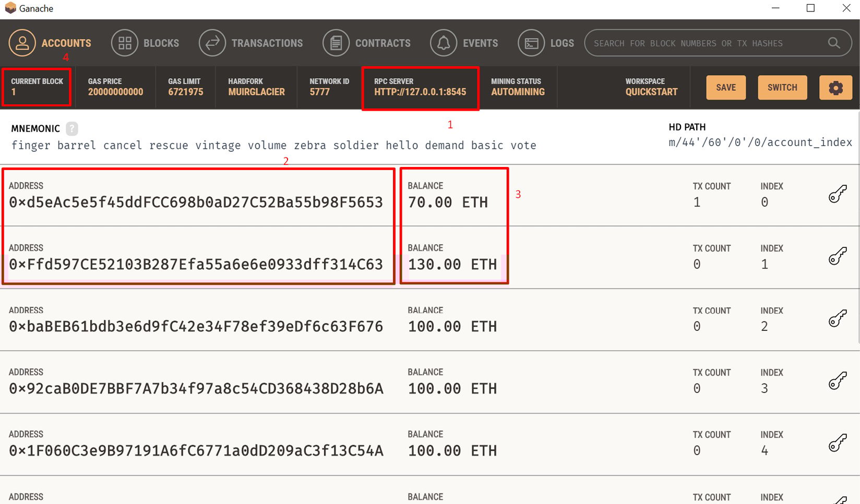Save the Quickstart workspace

[x=726, y=87]
